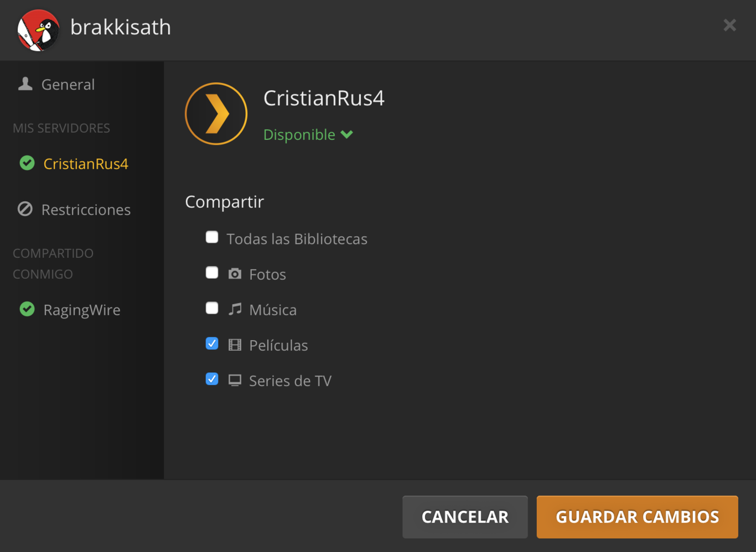Click the green check icon next to RagingWire
Screen dimensions: 756x552
(x=27, y=309)
